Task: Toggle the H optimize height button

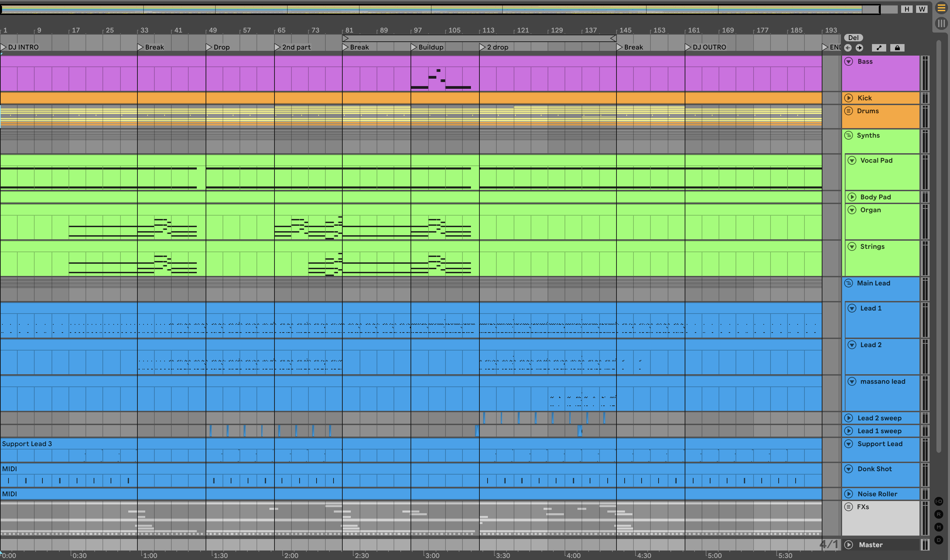Action: 907,9
